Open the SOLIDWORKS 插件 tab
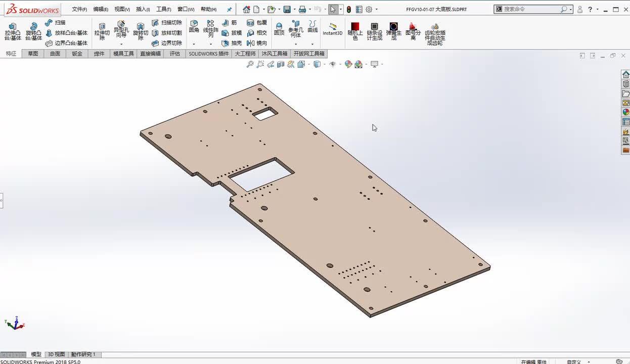 209,54
